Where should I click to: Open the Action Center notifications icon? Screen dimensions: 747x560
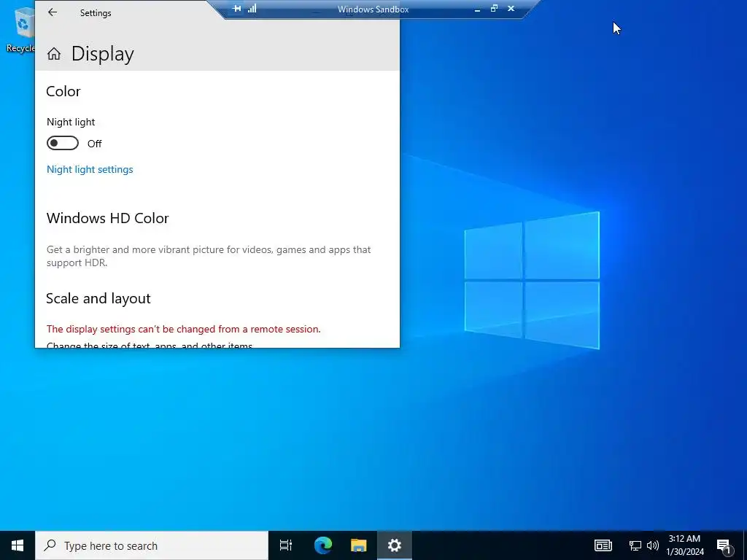[x=724, y=545]
